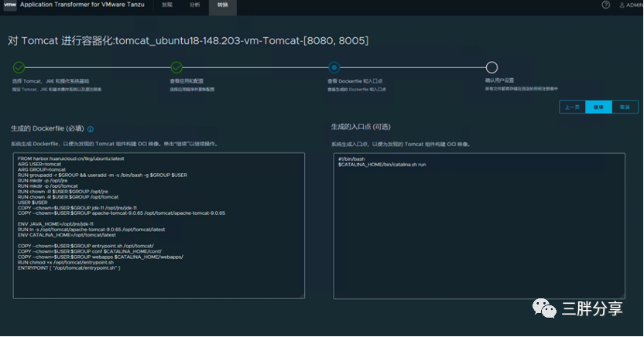Click the step label 查看应用和配置

[187, 81]
